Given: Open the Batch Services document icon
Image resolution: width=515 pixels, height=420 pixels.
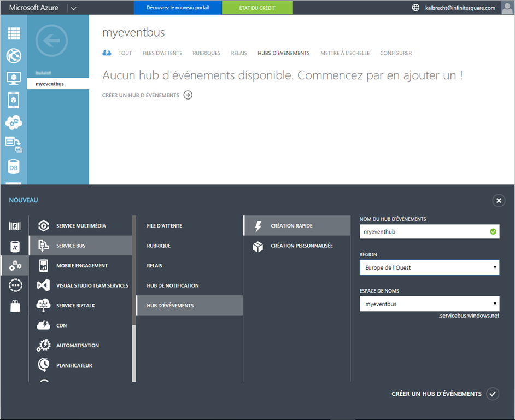Looking at the screenshot, I should click(14, 144).
